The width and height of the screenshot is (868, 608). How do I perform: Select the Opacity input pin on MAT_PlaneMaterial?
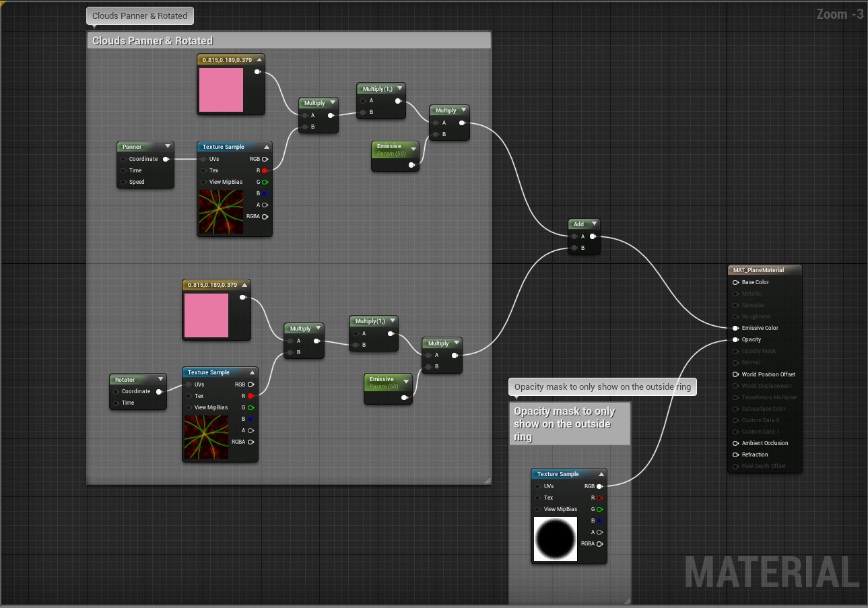click(735, 339)
